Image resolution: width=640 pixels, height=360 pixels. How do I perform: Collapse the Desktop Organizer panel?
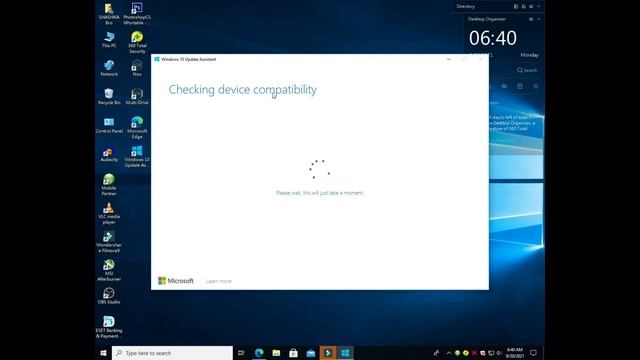[x=538, y=19]
